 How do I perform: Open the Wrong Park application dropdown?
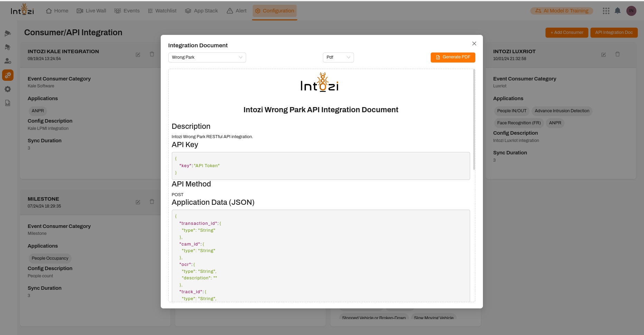(207, 57)
